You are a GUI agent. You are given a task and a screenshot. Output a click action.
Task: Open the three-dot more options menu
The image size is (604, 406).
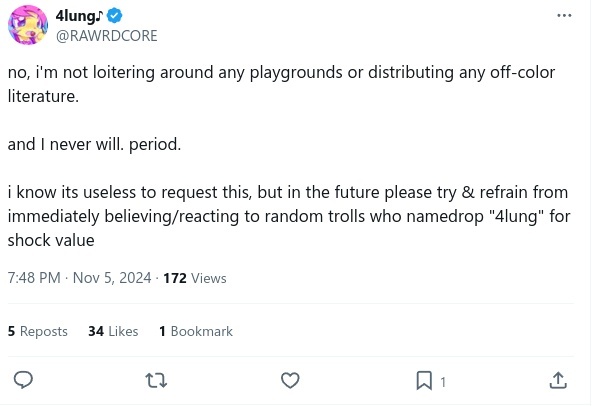pos(564,16)
